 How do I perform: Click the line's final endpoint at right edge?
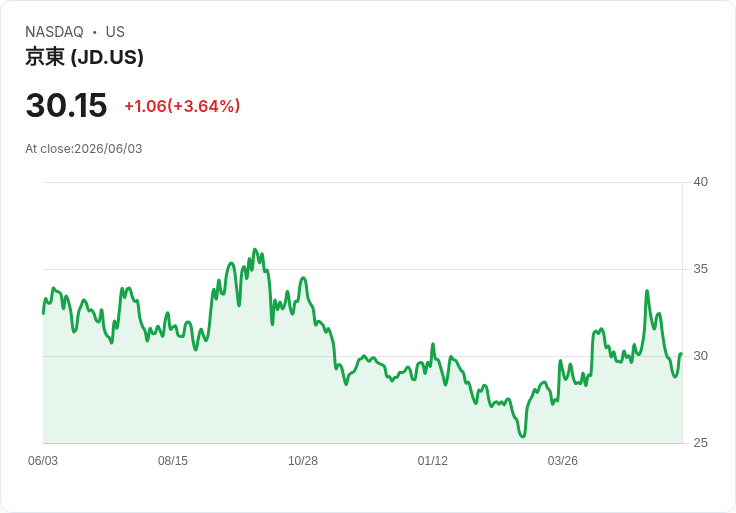[x=681, y=354]
